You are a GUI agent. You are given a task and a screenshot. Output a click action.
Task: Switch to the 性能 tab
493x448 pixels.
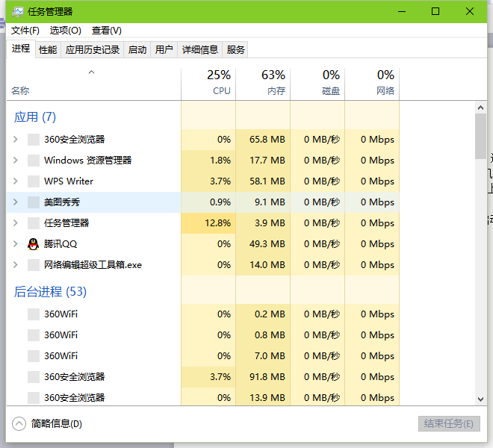(48, 50)
